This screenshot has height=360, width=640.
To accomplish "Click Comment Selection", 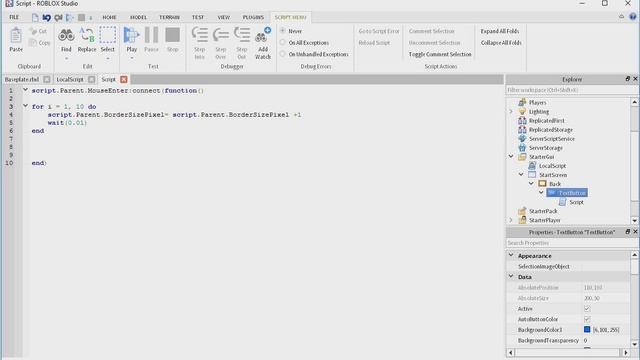I will (x=431, y=31).
